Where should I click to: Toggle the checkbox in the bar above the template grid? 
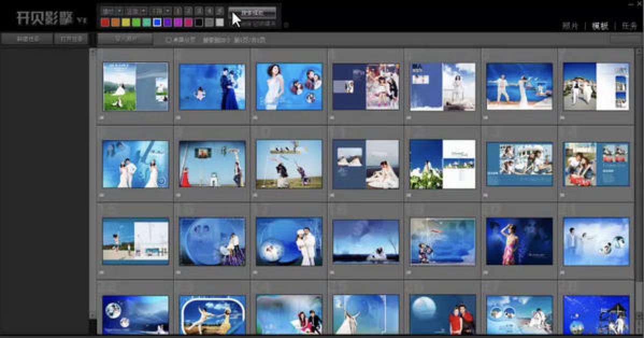(169, 40)
